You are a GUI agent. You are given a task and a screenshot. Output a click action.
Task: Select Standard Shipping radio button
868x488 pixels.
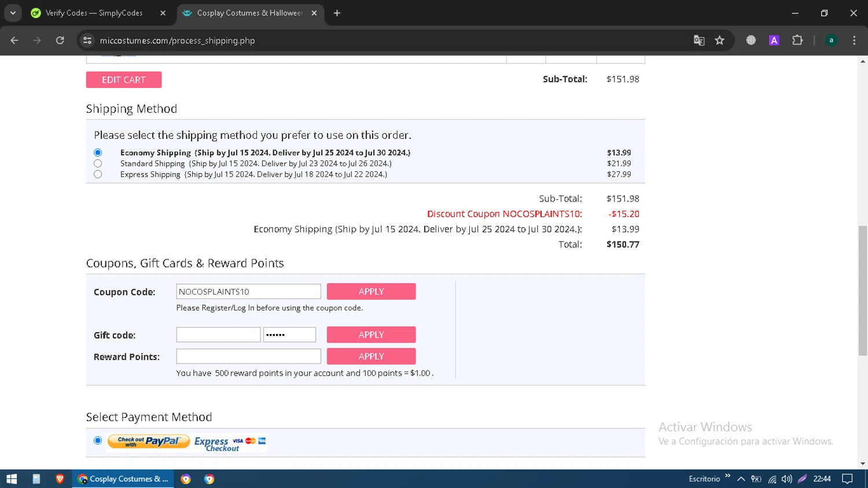click(98, 163)
